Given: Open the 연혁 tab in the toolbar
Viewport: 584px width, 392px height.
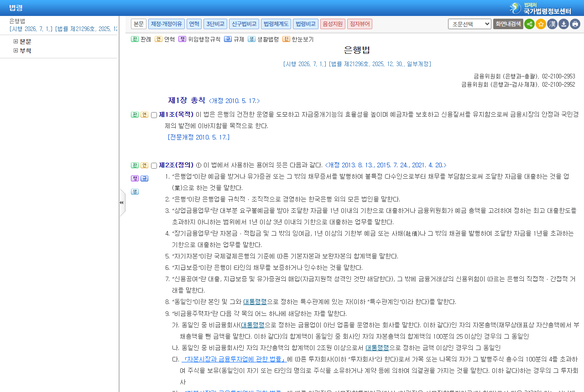Looking at the screenshot, I should coord(194,24).
